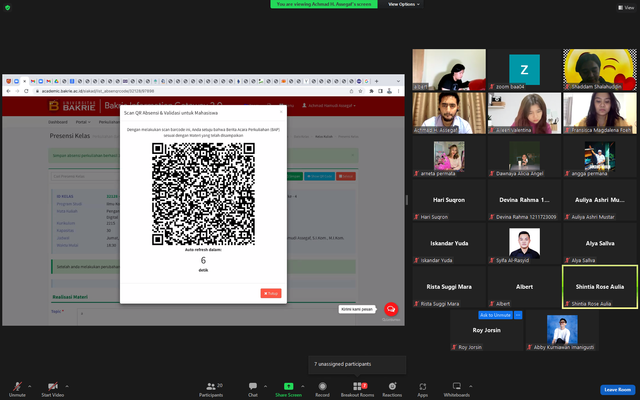This screenshot has height=400, width=640.
Task: Open Breakout Rooms
Action: click(x=358, y=389)
